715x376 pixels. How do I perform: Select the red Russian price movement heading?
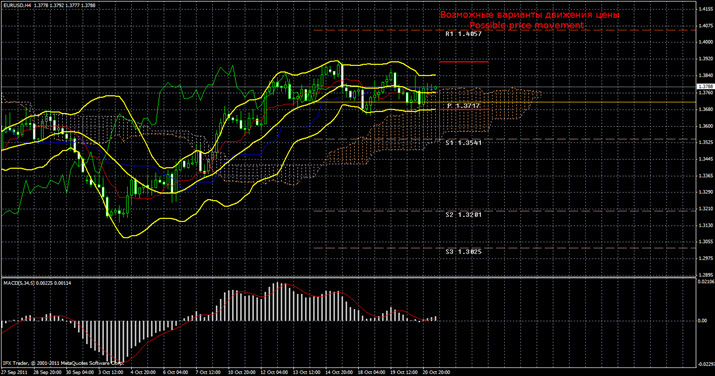pyautogui.click(x=529, y=15)
